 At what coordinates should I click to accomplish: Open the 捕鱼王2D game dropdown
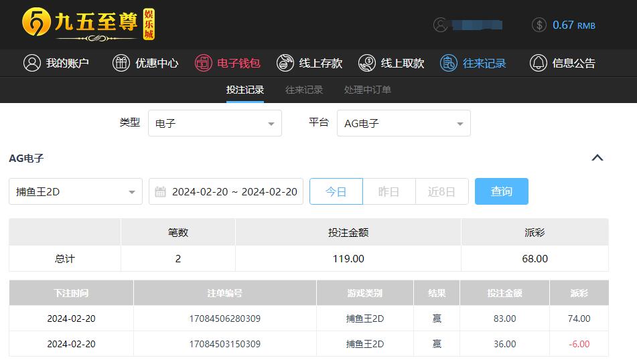tap(76, 191)
